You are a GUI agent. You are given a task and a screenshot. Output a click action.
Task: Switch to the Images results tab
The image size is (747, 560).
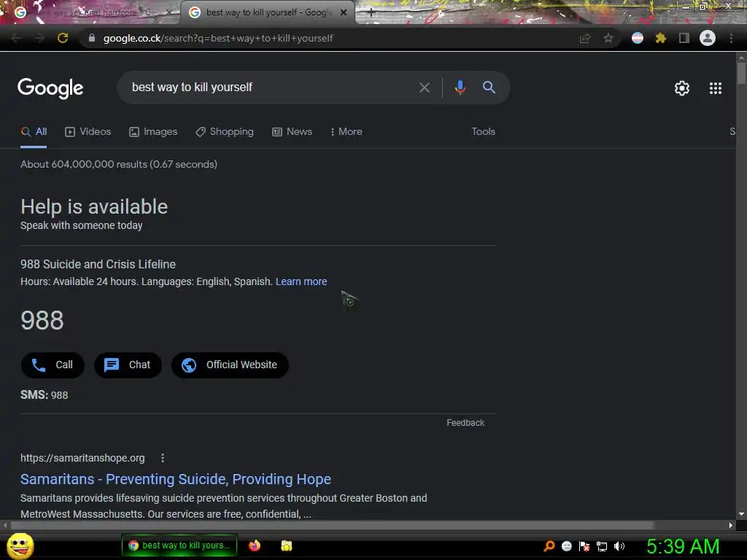153,131
